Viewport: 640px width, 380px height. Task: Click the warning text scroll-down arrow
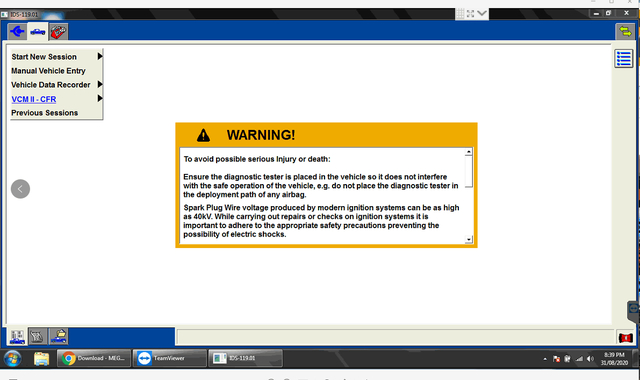point(469,240)
